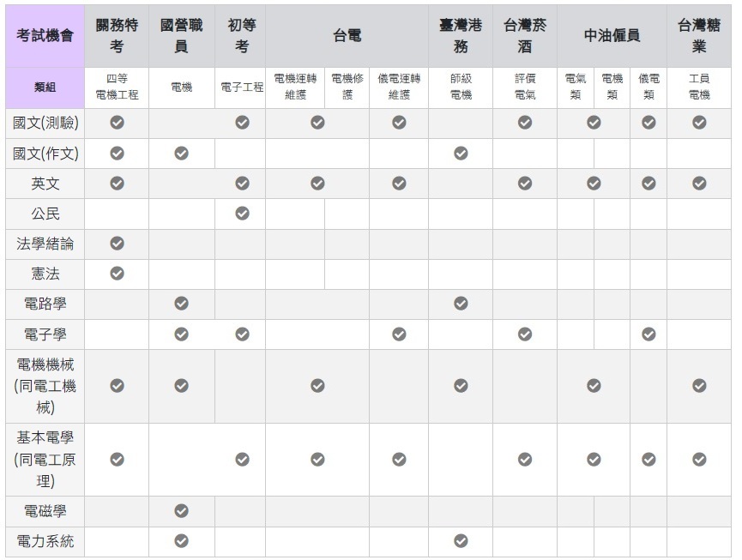Click the 電機機械 checkmark under 關務特考

117,386
